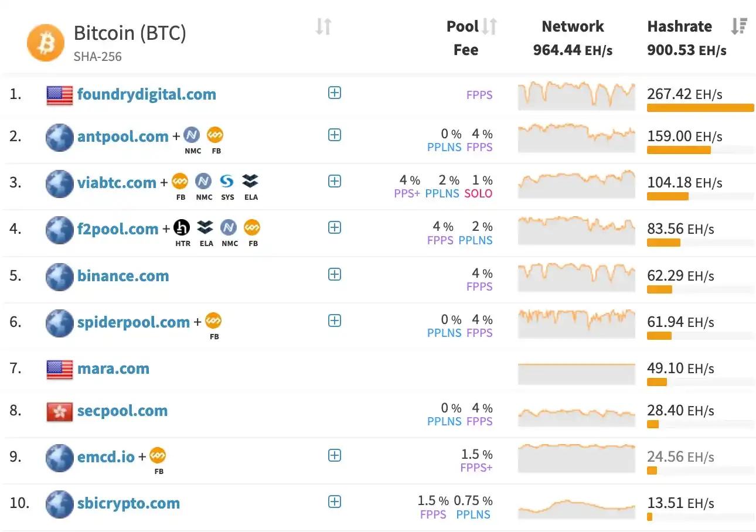
Task: Open the antpool.com pool link
Action: 122,137
